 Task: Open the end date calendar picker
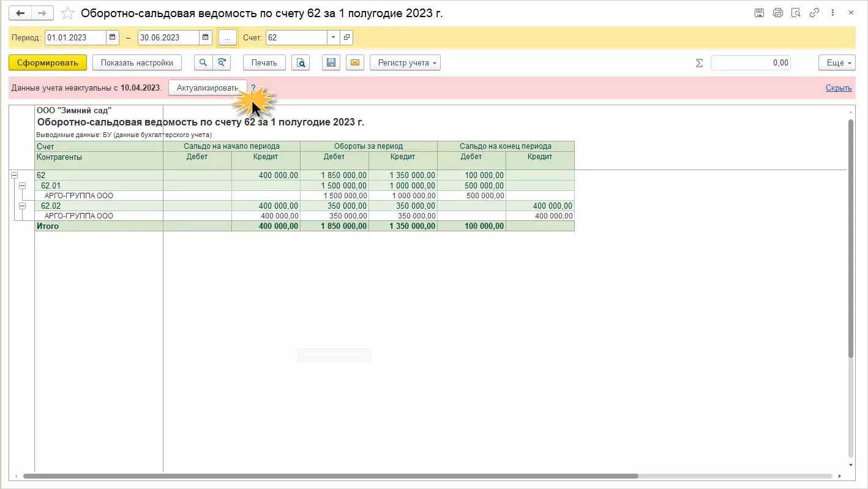tap(206, 37)
